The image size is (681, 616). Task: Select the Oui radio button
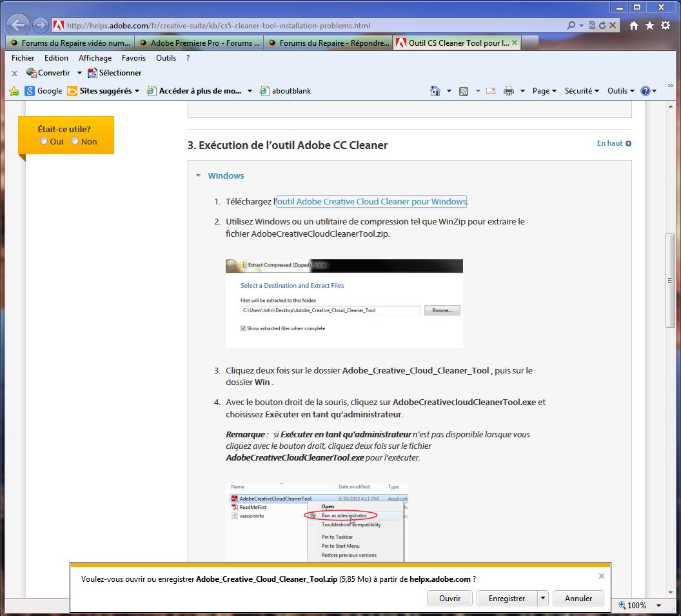tap(43, 141)
